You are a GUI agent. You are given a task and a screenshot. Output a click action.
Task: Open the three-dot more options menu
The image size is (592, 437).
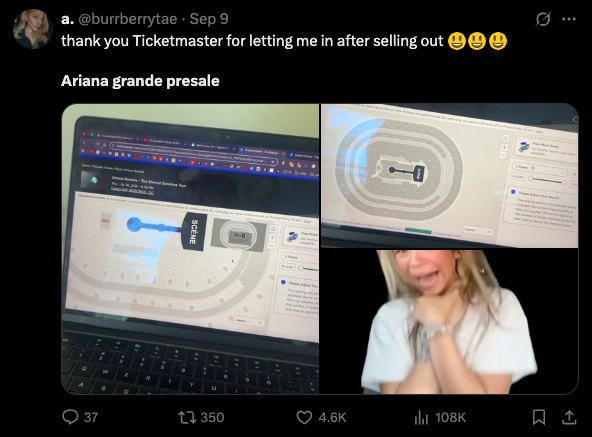pos(569,19)
